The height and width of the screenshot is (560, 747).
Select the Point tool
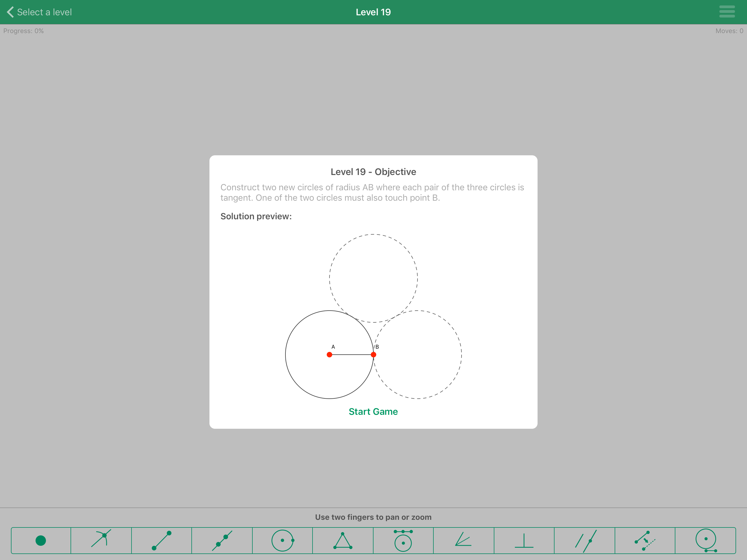point(41,540)
